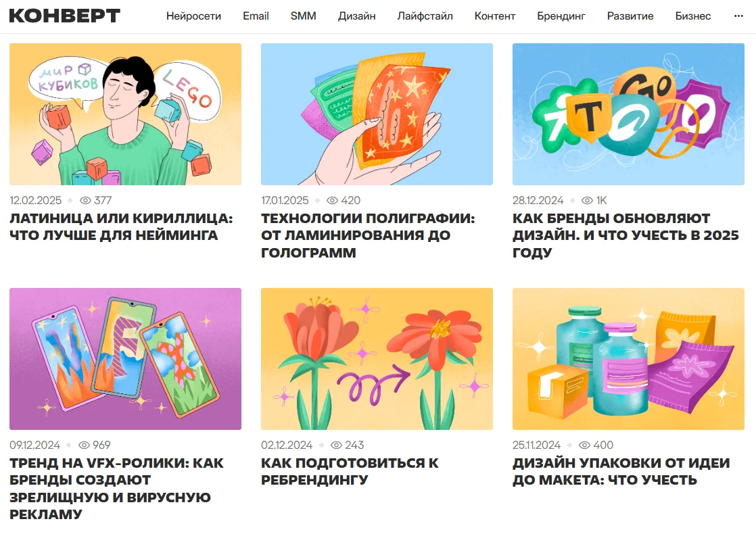Click eye views icon showing 377
Viewport: 756px width, 534px height.
pyautogui.click(x=85, y=201)
